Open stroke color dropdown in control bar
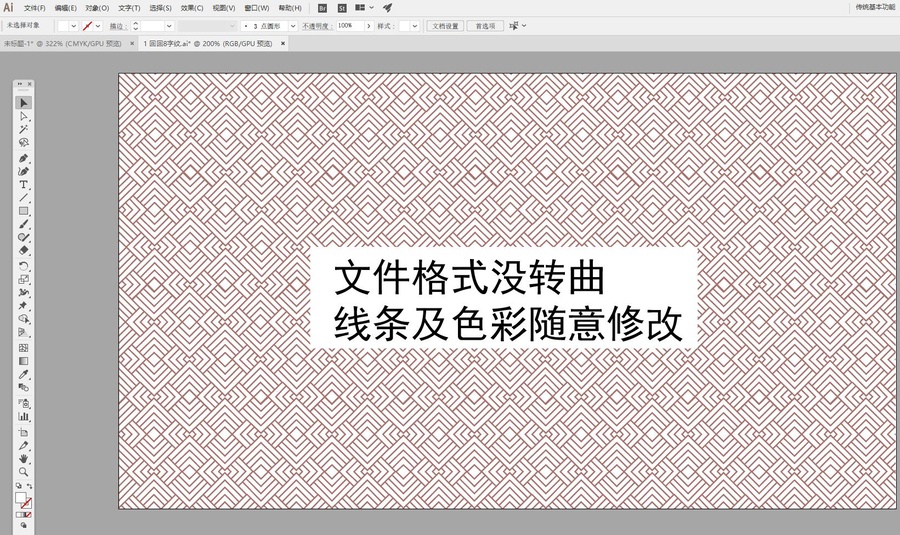This screenshot has height=535, width=900. [x=98, y=26]
